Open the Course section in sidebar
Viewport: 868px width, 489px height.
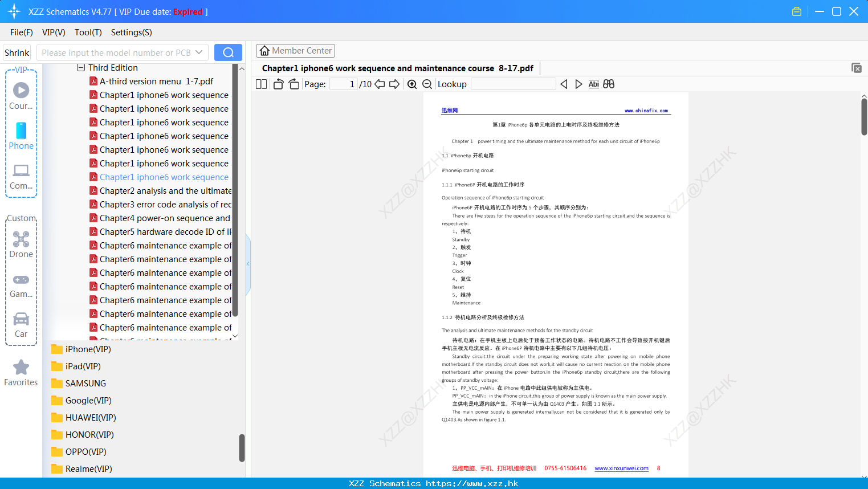tap(21, 96)
